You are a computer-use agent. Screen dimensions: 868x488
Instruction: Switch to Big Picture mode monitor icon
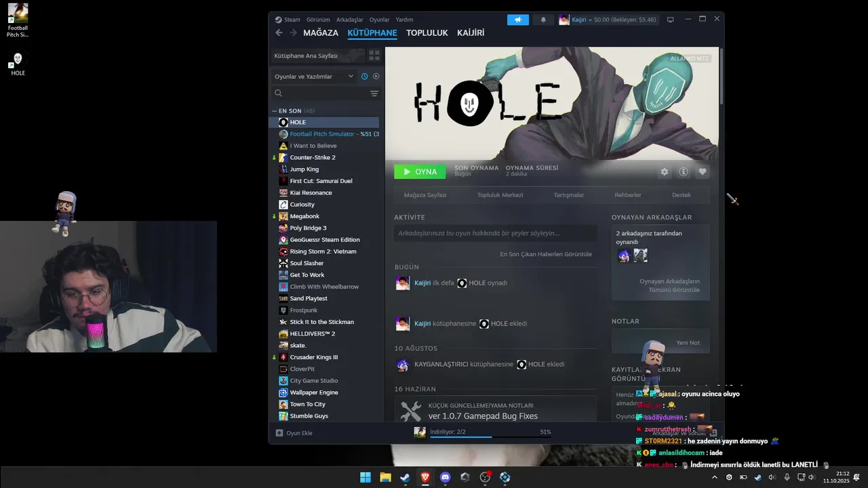click(x=671, y=20)
